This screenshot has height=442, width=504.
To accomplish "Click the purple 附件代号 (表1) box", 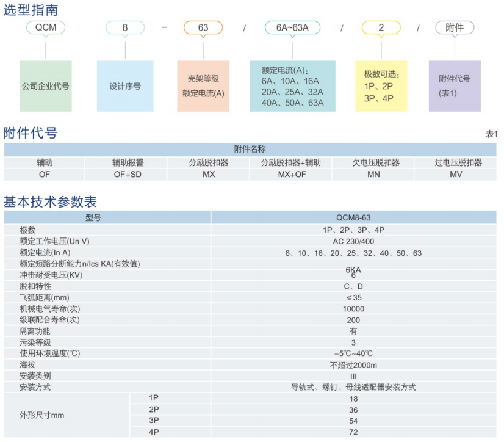I will tap(455, 86).
